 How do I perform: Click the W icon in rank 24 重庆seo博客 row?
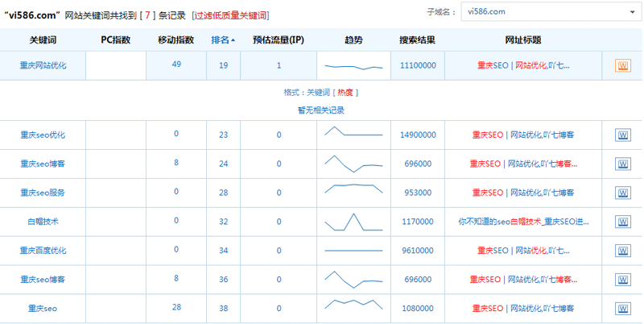[x=622, y=164]
